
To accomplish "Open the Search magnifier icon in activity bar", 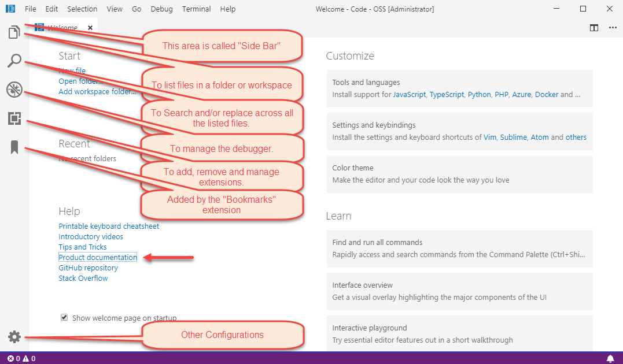I will [x=14, y=61].
